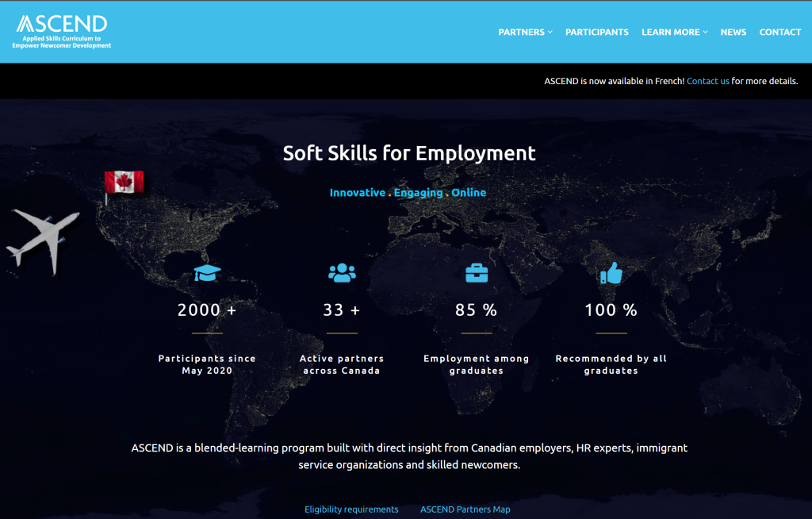Click 'Active partners across Canada' label

tap(342, 364)
